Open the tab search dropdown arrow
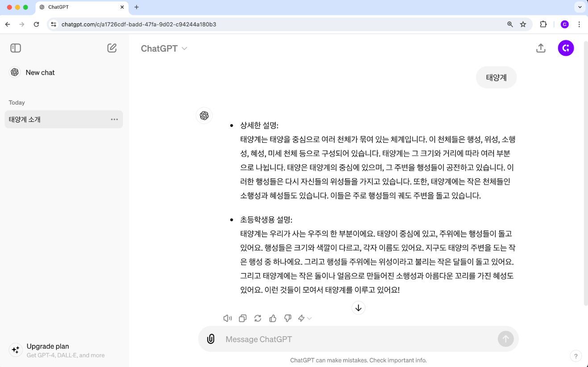This screenshot has height=367, width=588. coord(580,7)
